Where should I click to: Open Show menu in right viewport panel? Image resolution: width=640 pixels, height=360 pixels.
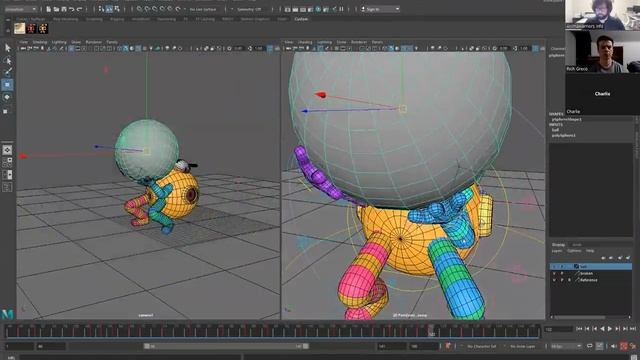click(342, 42)
